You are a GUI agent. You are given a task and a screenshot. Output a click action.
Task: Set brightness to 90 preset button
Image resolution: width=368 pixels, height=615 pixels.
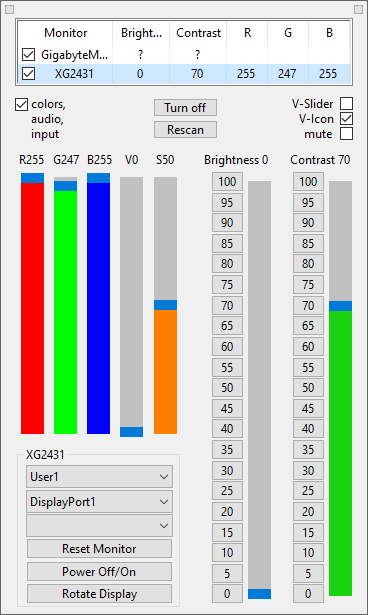pos(227,223)
